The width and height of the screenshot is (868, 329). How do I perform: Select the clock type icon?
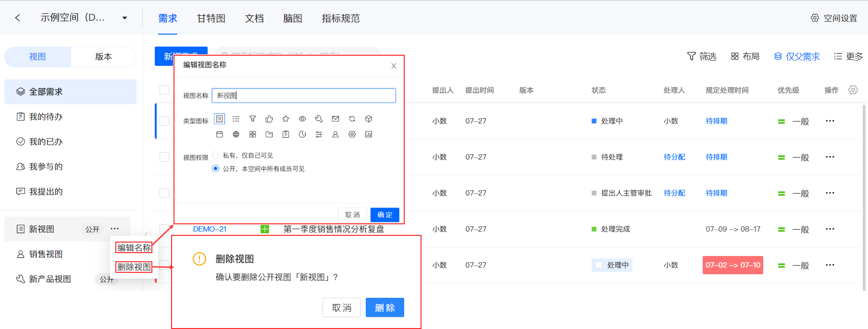302,134
